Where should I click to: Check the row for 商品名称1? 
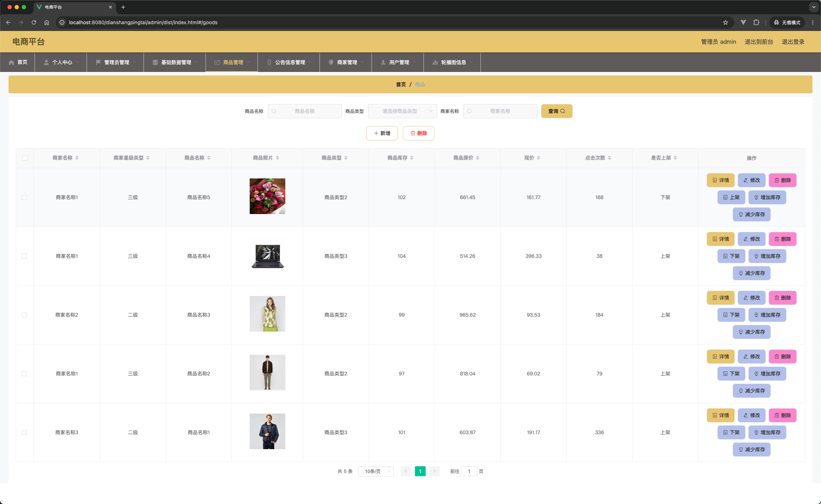click(x=24, y=432)
